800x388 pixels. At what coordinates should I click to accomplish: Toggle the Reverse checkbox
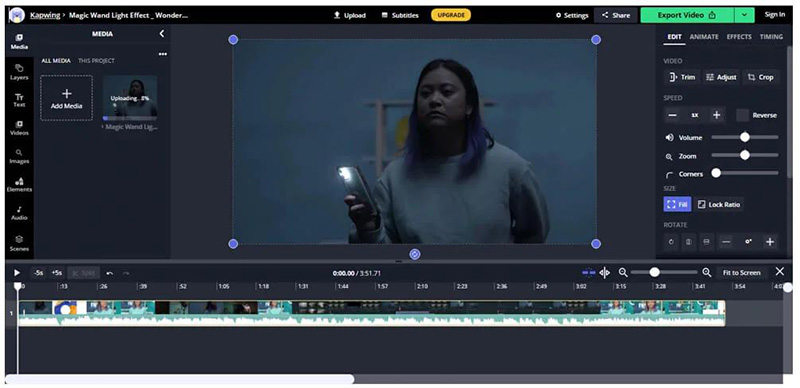pyautogui.click(x=743, y=115)
